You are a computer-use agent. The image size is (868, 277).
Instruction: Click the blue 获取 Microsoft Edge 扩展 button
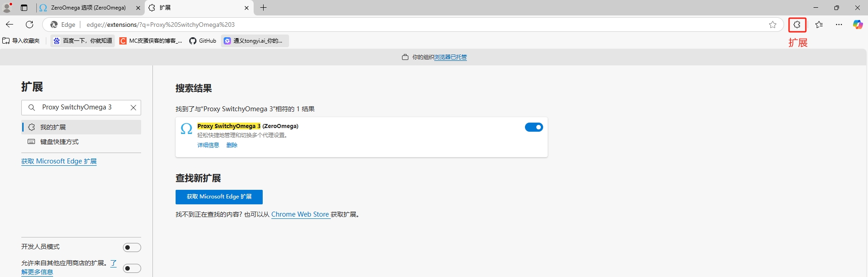click(x=219, y=197)
